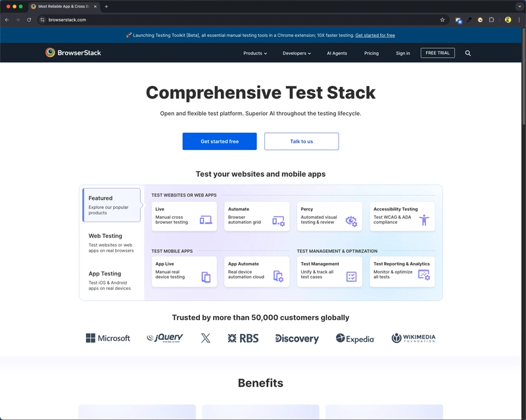Viewport: 526px width, 420px height.
Task: Click "Monitor & optimize all tests" text
Action: 393,274
